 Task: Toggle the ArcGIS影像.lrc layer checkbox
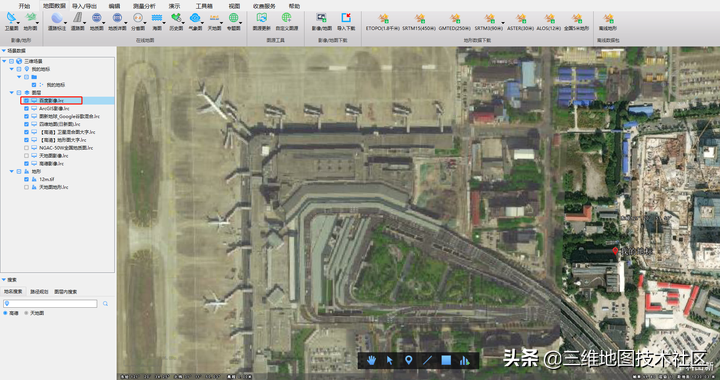point(26,109)
